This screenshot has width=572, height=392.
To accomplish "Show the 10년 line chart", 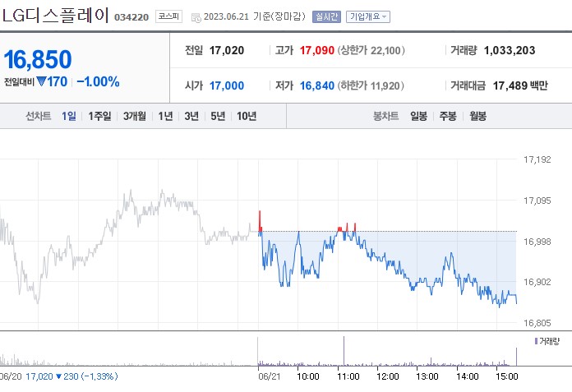I will click(x=247, y=116).
